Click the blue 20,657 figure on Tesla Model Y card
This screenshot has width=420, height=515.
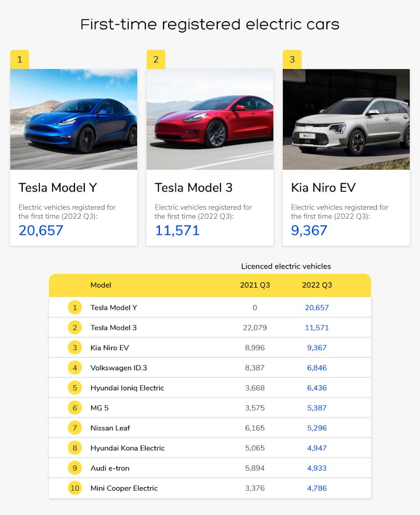click(41, 230)
